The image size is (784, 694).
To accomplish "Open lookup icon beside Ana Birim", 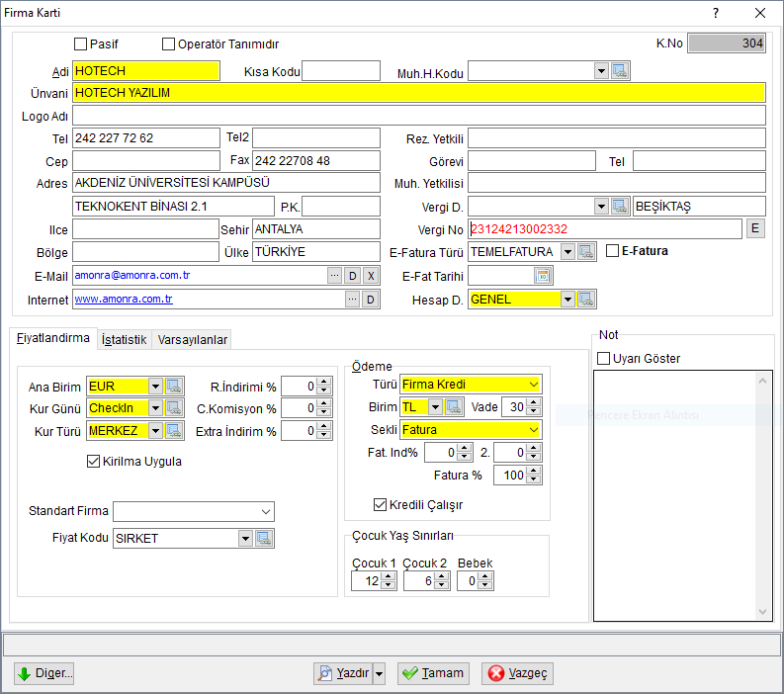I will click(x=173, y=386).
